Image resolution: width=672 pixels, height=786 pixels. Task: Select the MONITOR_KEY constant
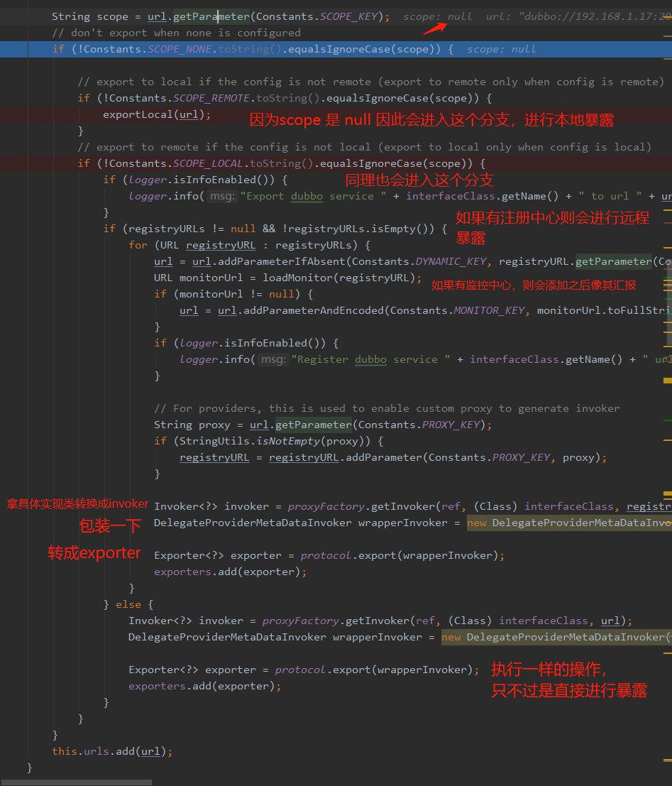point(489,310)
